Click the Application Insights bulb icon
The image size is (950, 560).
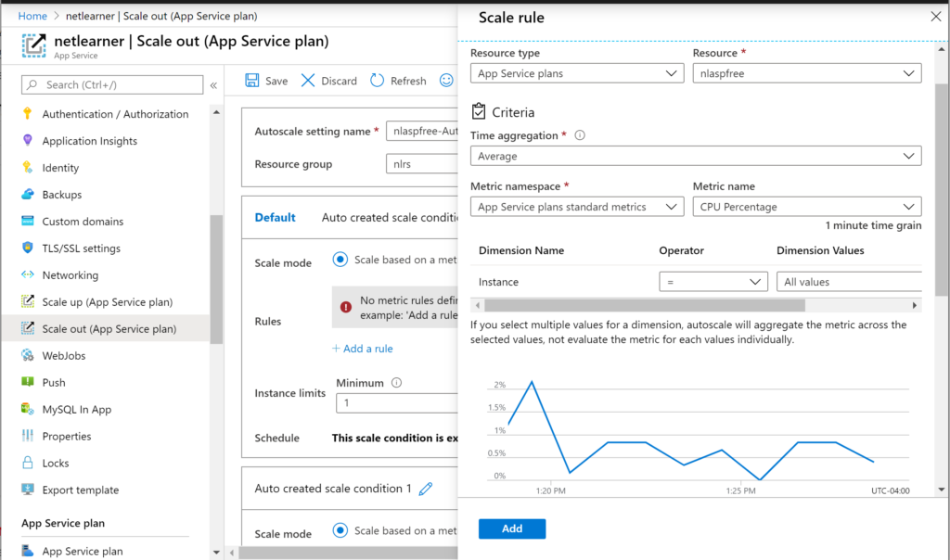click(x=27, y=140)
